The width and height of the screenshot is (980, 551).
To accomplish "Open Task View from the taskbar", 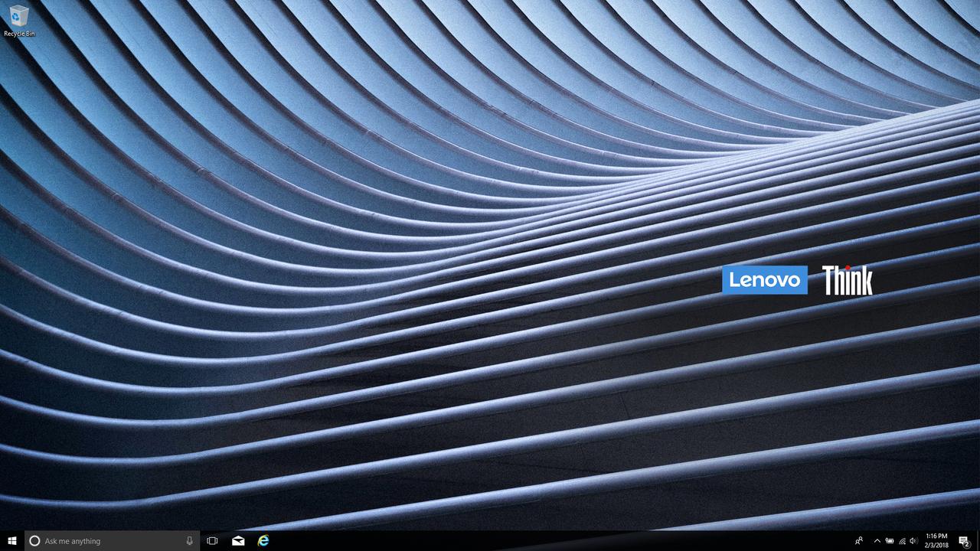I will point(213,541).
